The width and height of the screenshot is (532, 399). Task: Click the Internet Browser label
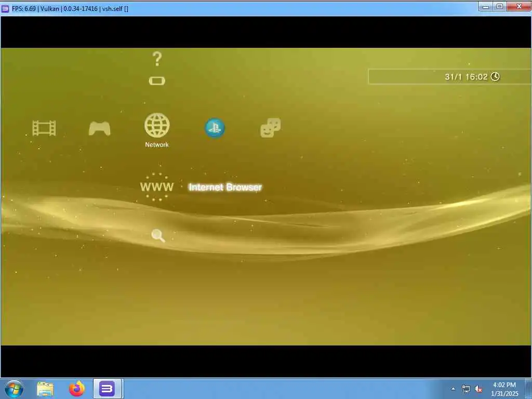coord(225,187)
